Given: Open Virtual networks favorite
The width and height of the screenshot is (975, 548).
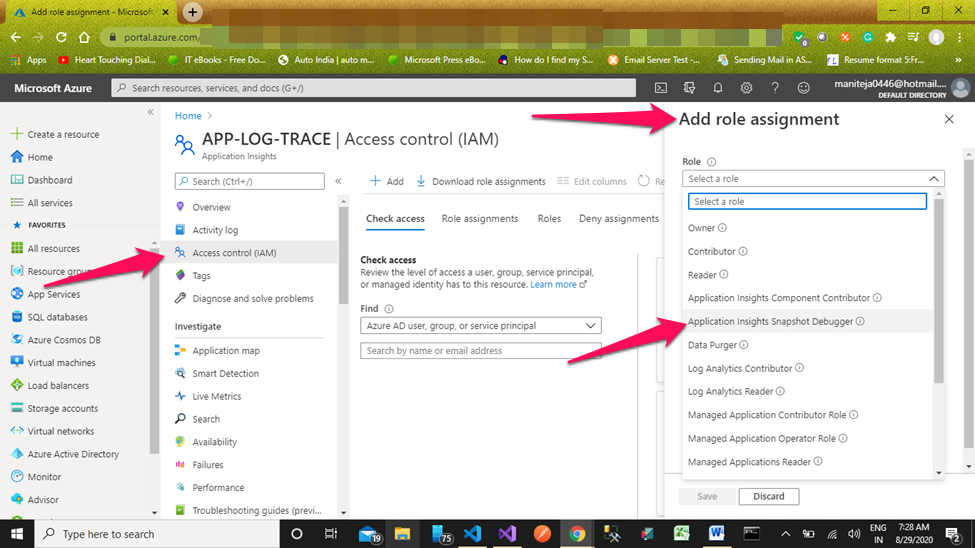Looking at the screenshot, I should (x=53, y=431).
